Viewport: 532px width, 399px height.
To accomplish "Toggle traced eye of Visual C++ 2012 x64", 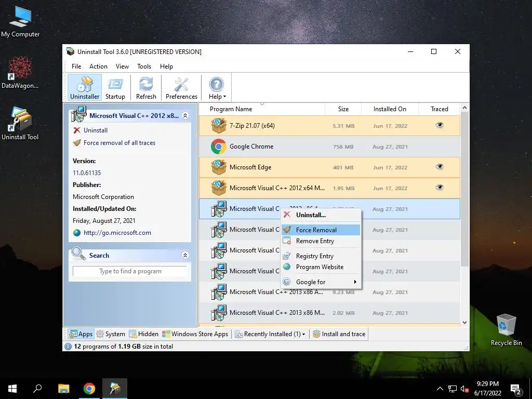I will tap(440, 187).
